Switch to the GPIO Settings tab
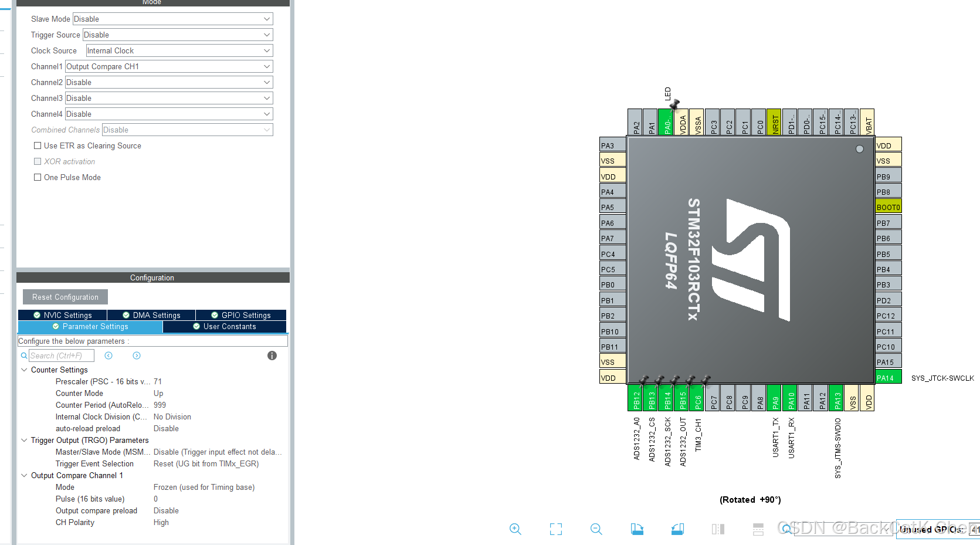Viewport: 980px width, 545px height. 241,315
